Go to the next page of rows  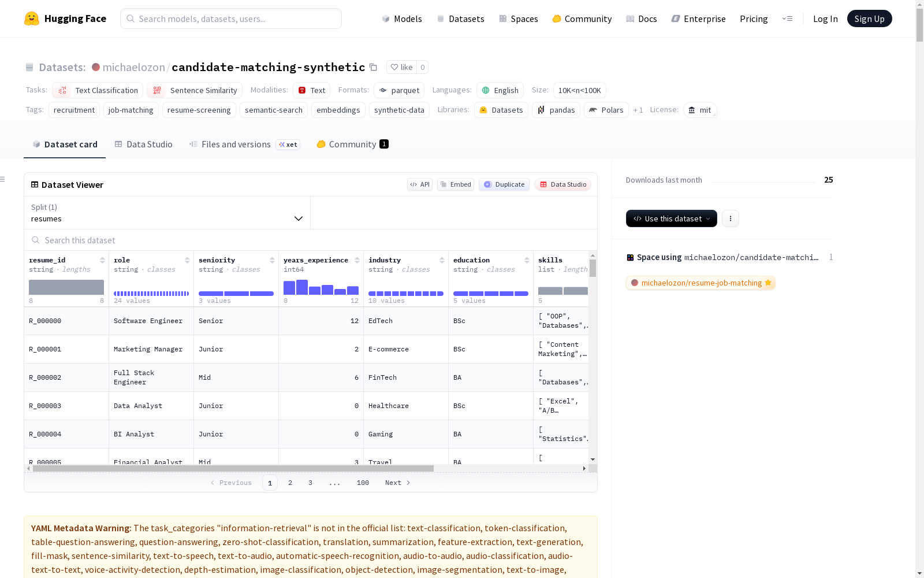pos(398,483)
